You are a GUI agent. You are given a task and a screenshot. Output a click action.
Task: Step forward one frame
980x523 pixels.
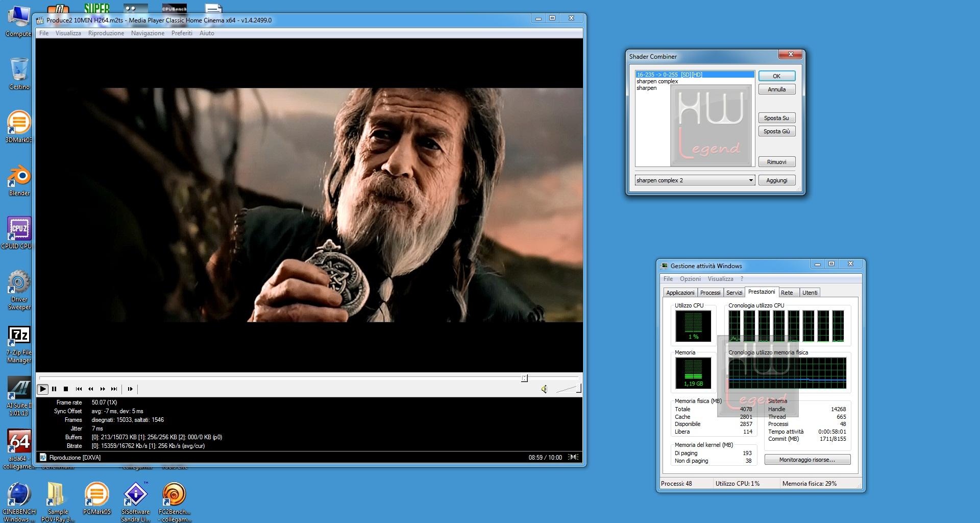point(130,389)
